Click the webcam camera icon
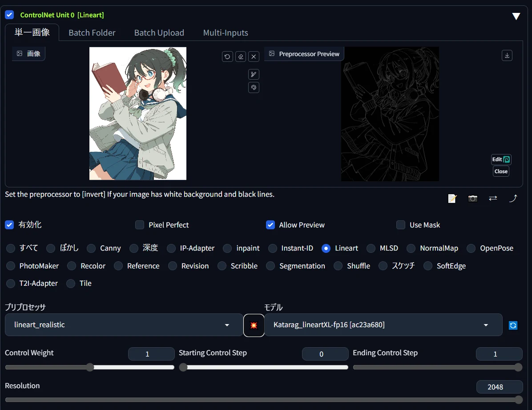The width and height of the screenshot is (532, 410). tap(473, 199)
